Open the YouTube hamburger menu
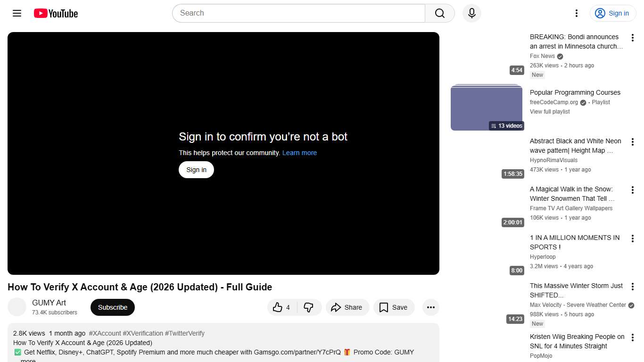 pos(17,13)
